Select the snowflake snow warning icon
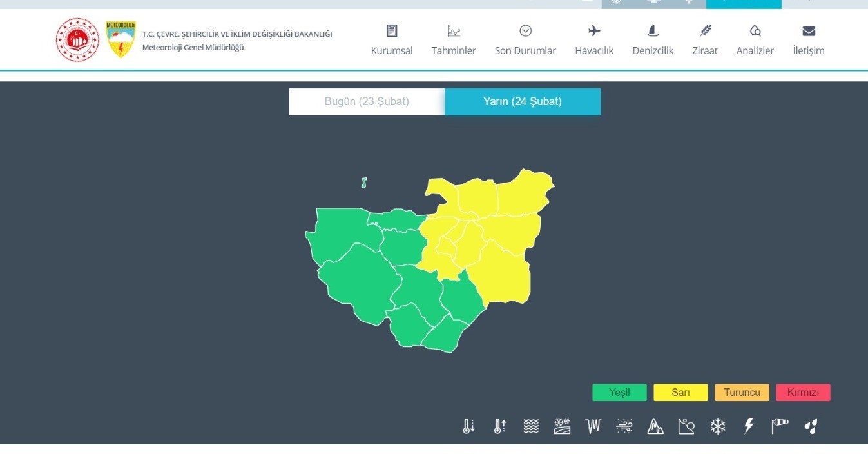 coord(718,426)
